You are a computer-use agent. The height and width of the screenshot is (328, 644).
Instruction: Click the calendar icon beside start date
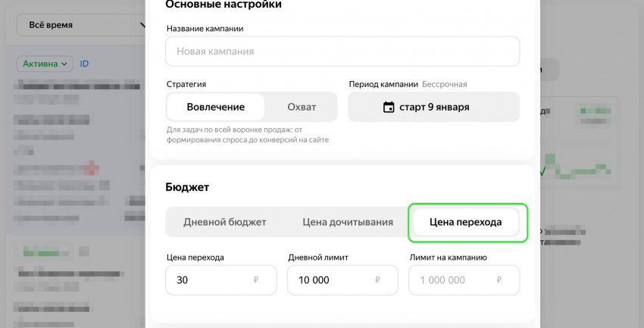389,107
